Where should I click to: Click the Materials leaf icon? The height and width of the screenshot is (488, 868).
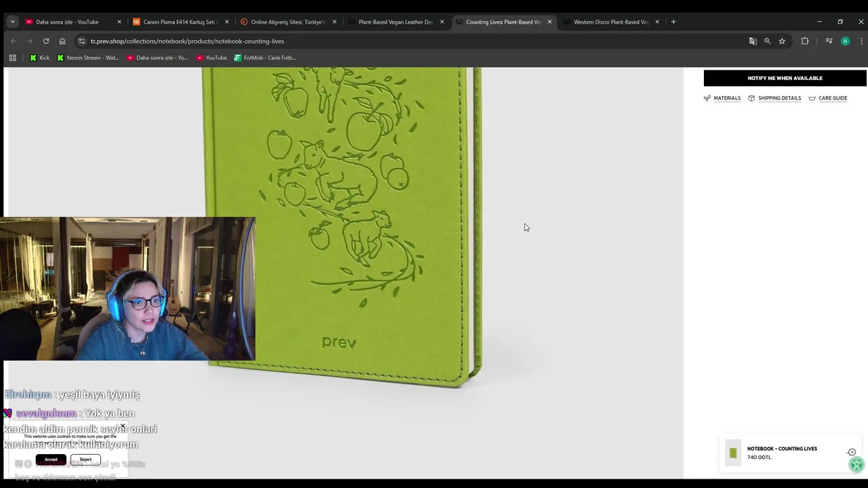pyautogui.click(x=707, y=98)
